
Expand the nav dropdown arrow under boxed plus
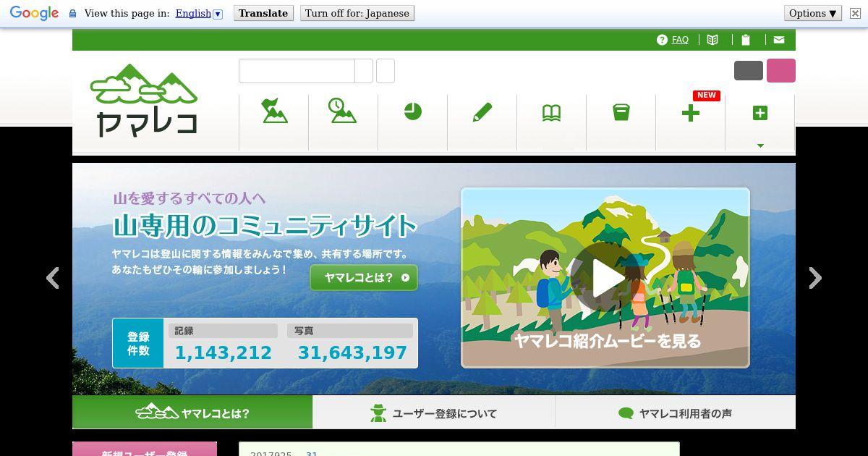(760, 145)
